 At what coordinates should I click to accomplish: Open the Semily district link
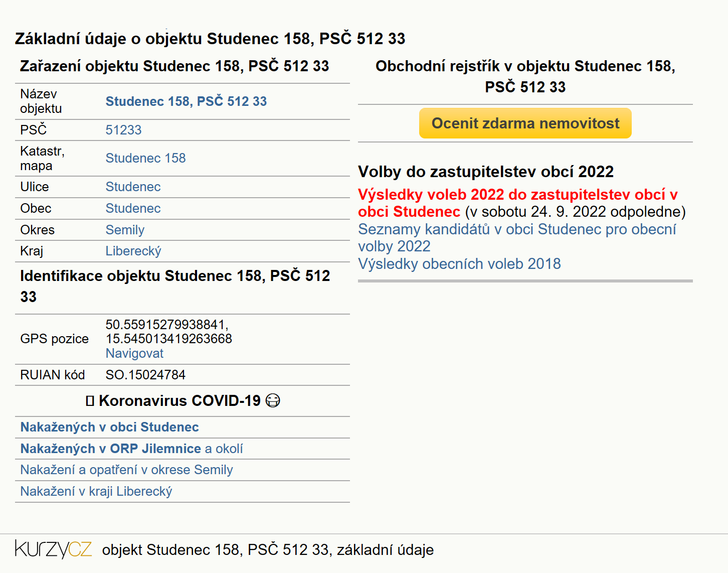point(125,230)
